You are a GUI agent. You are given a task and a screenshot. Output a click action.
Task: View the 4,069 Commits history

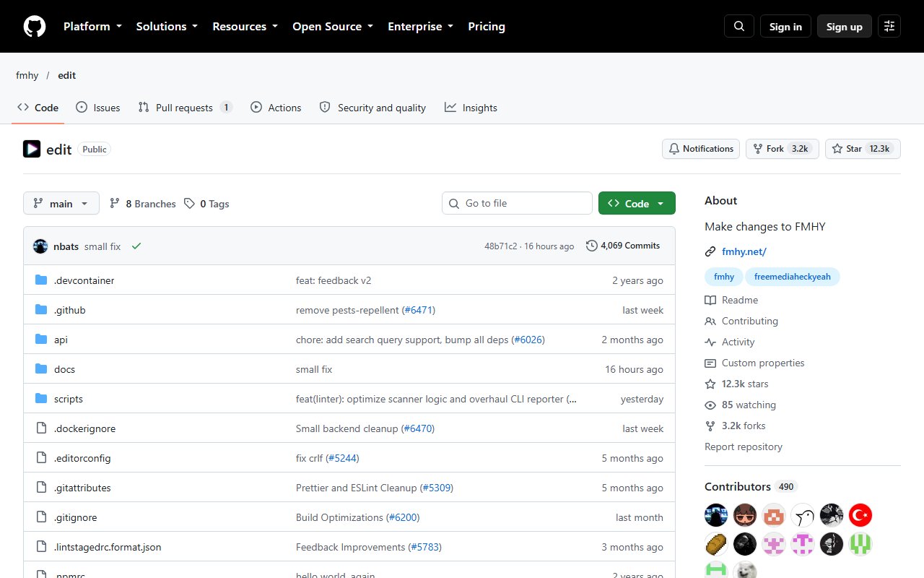pyautogui.click(x=623, y=246)
